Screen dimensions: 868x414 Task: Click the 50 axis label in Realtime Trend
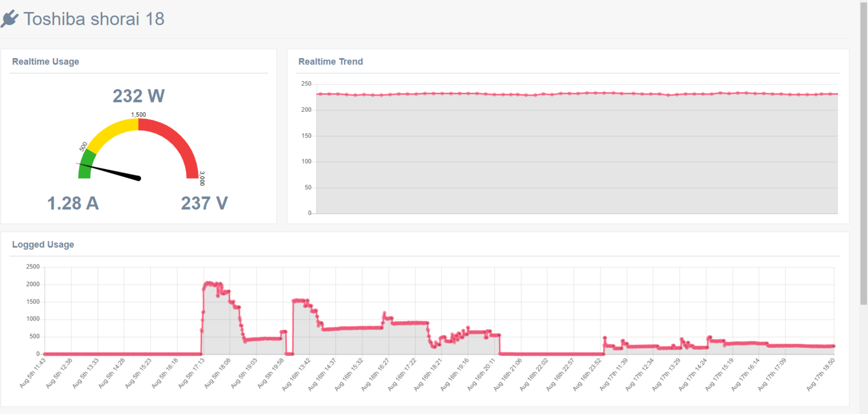point(308,187)
